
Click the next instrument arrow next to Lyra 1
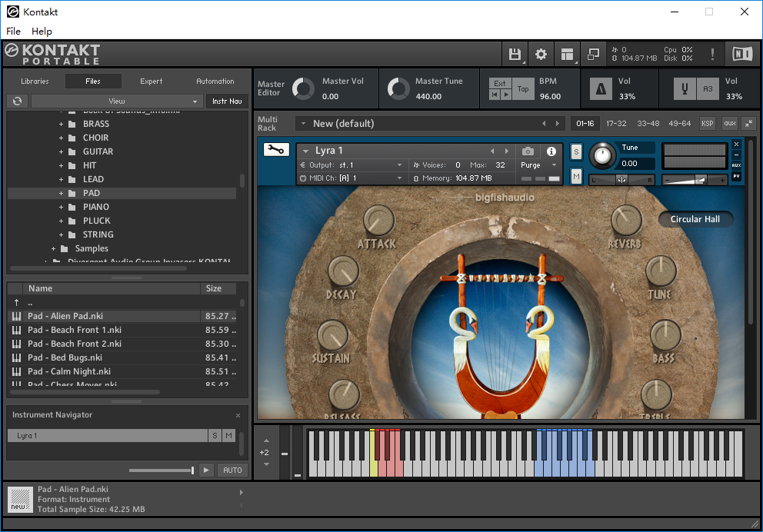(x=507, y=151)
